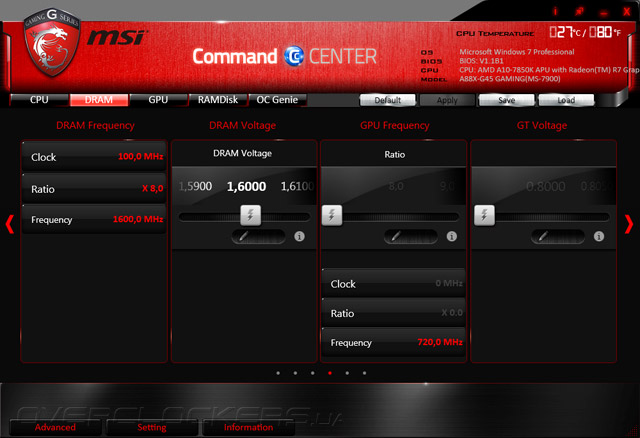Go to the previous page with left arrow
Viewport: 640px width, 438px height.
pos(10,224)
